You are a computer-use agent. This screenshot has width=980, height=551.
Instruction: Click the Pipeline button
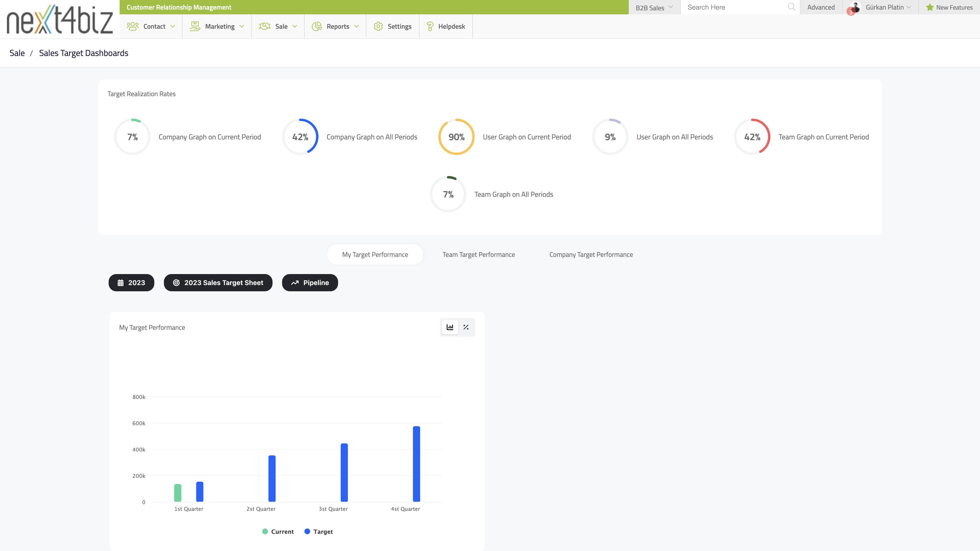coord(310,282)
